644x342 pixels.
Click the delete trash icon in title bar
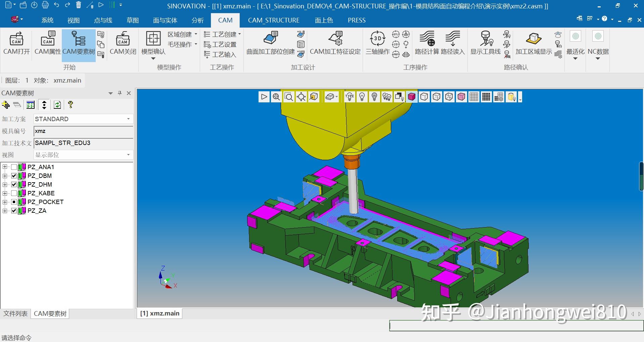pyautogui.click(x=79, y=5)
